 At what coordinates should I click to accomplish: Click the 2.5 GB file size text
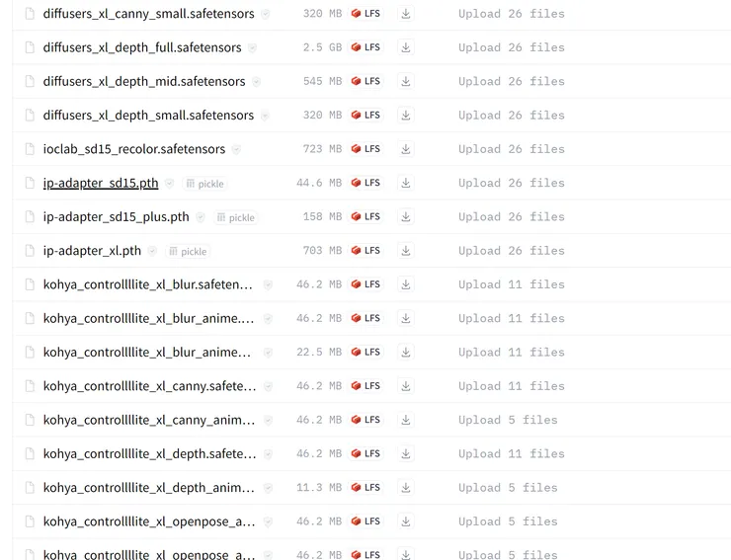(322, 47)
